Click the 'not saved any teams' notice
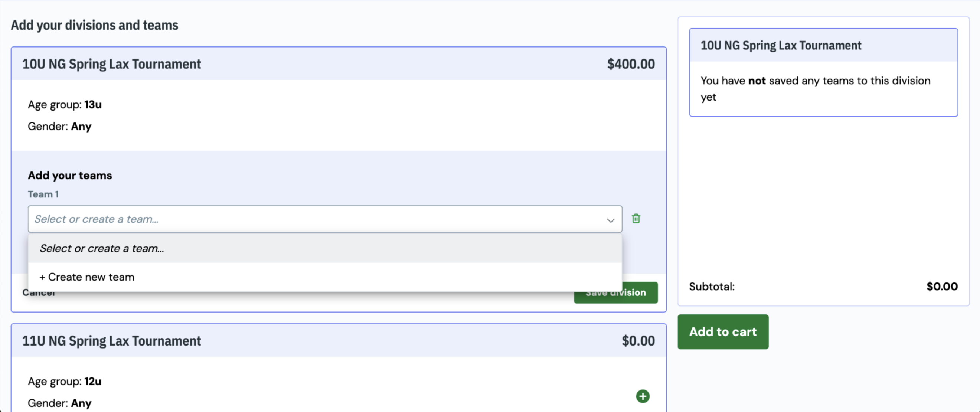Viewport: 980px width, 412px height. 815,89
